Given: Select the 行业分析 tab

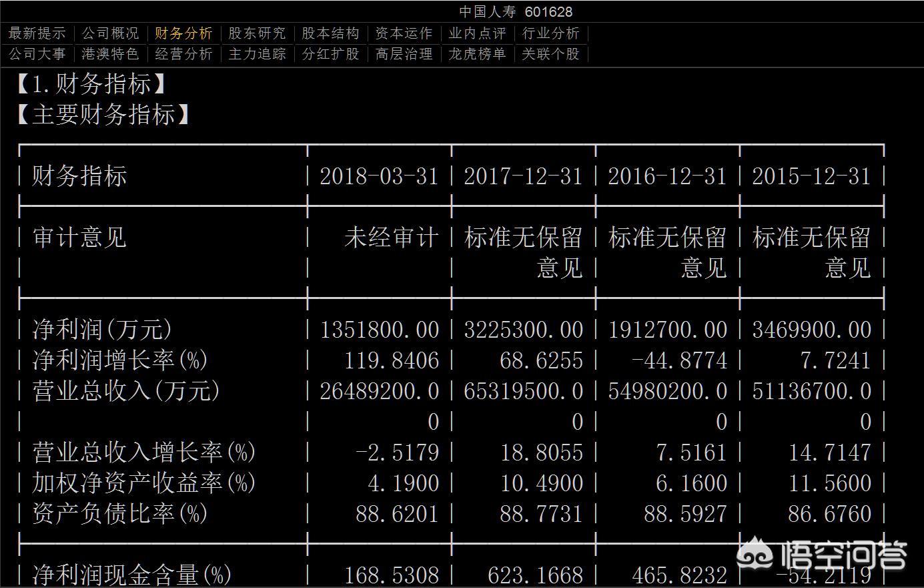Looking at the screenshot, I should pyautogui.click(x=550, y=33).
